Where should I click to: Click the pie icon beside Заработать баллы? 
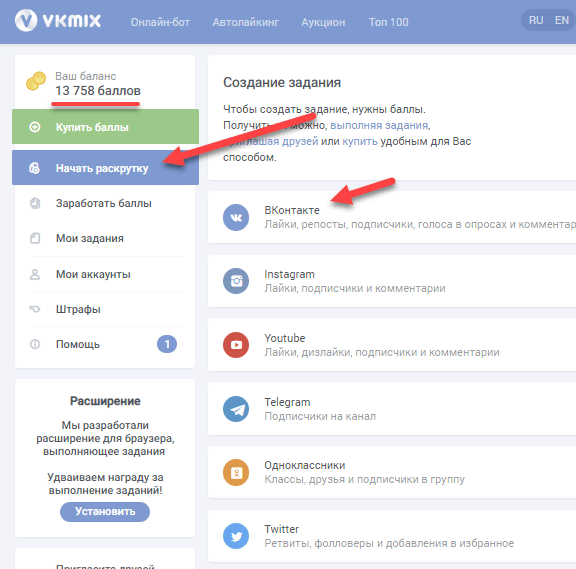point(35,203)
